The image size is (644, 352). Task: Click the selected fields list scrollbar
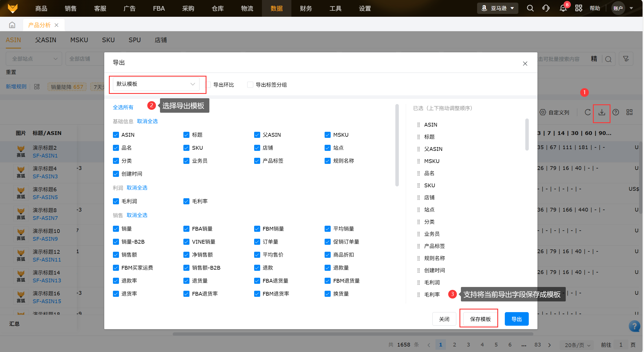click(x=527, y=134)
